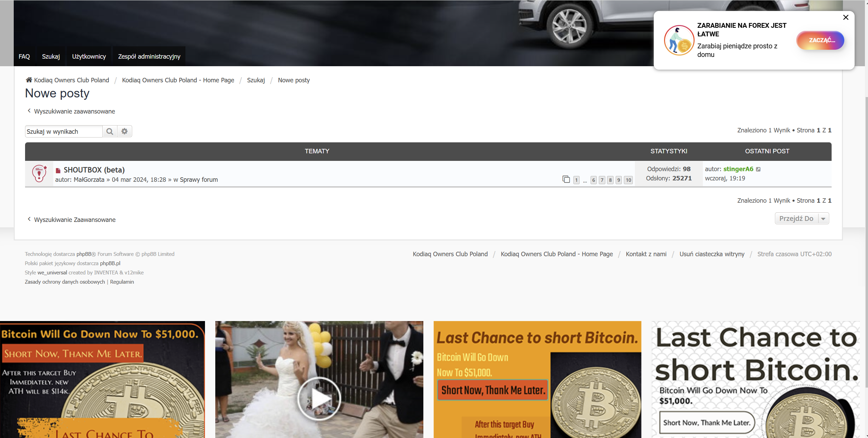
Task: Click the Odpowiedzi: 98 statistic
Action: tap(669, 169)
